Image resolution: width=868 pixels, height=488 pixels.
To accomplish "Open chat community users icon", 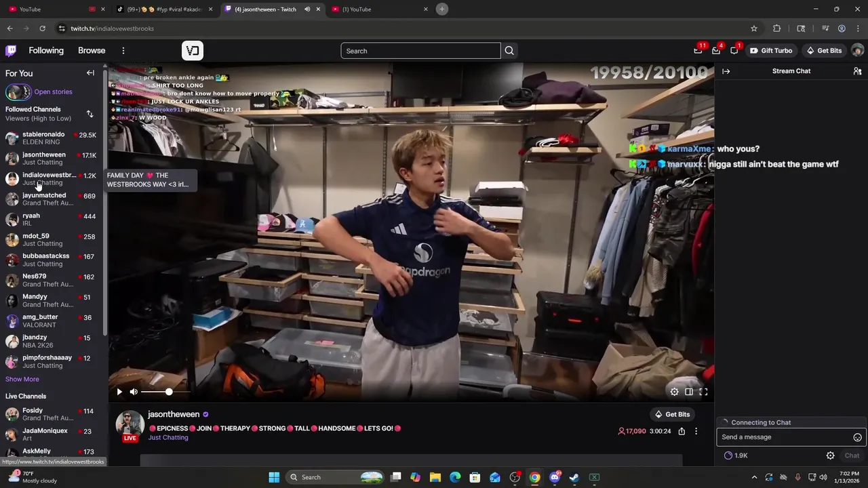I will click(x=857, y=71).
